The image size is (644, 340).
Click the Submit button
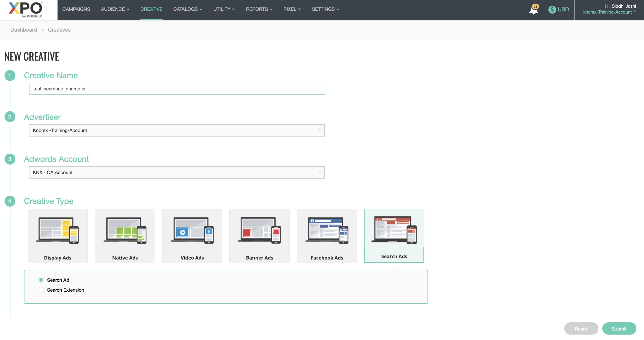point(619,328)
